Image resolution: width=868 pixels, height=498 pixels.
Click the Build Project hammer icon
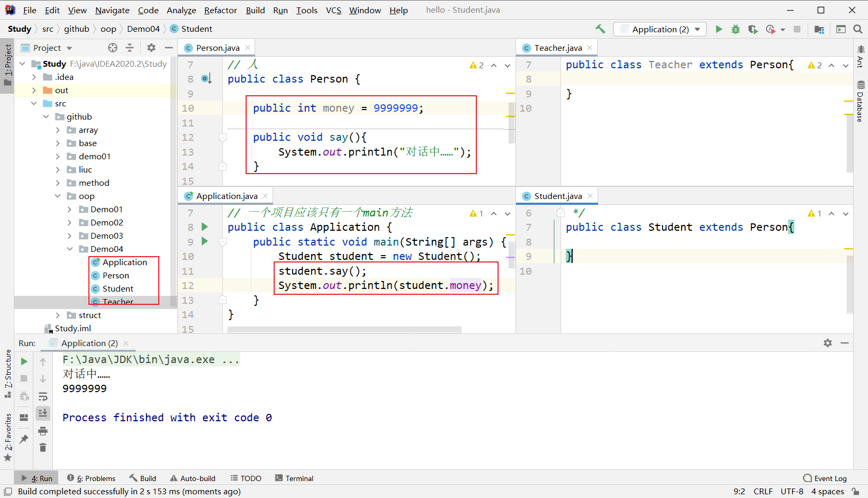click(x=600, y=29)
